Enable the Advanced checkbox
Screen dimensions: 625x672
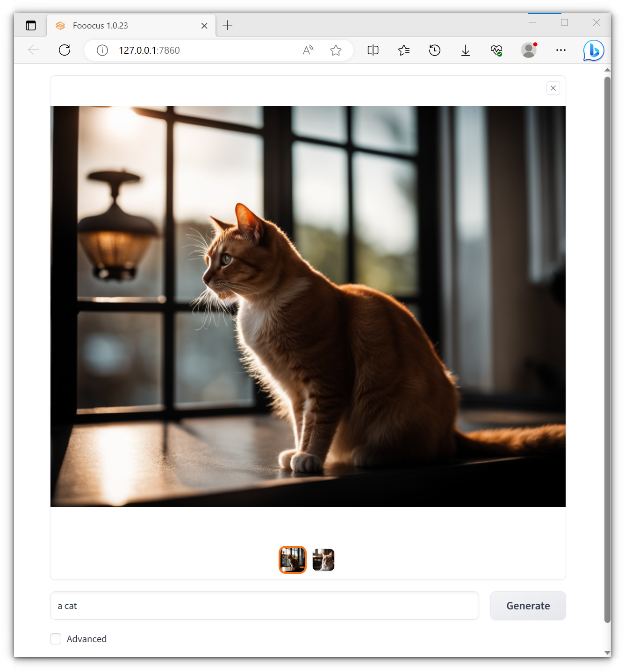click(56, 639)
